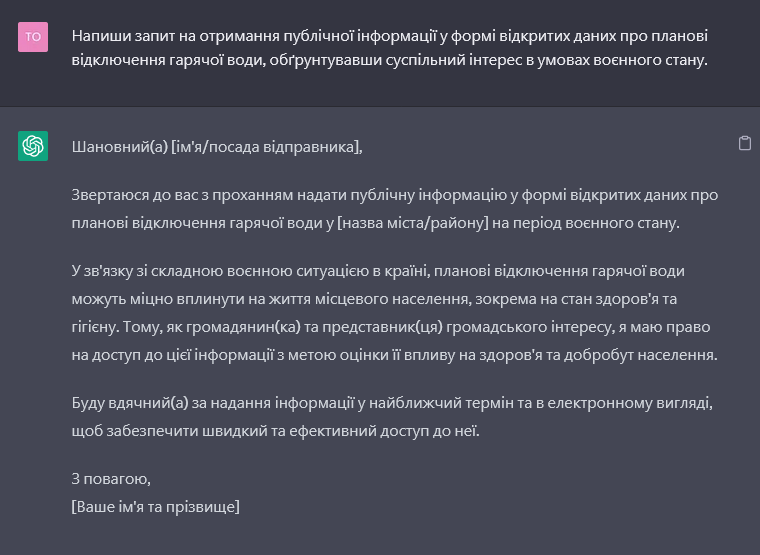Image resolution: width=760 pixels, height=555 pixels.
Task: Copy the response using the clipboard icon
Action: (744, 144)
